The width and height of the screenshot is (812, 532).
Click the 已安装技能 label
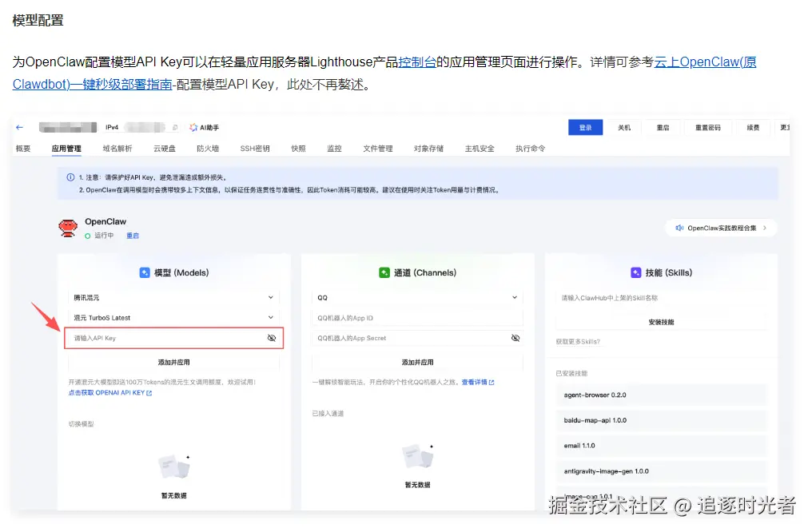(x=571, y=373)
